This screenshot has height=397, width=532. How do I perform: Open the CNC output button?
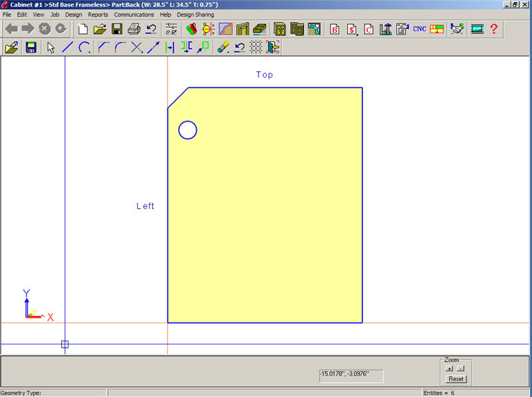coord(420,29)
